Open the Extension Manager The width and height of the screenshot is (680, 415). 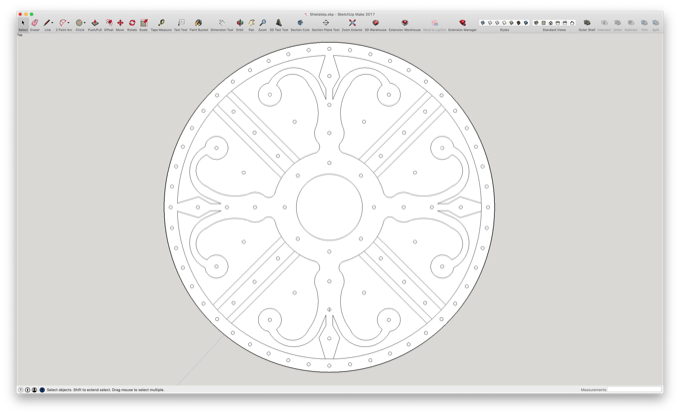point(462,23)
